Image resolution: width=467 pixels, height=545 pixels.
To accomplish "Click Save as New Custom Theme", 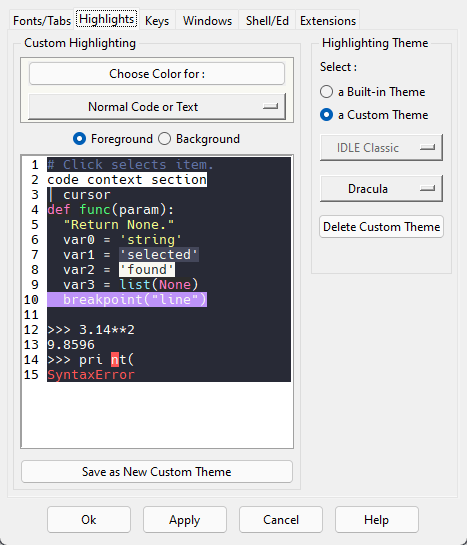I will tap(157, 472).
